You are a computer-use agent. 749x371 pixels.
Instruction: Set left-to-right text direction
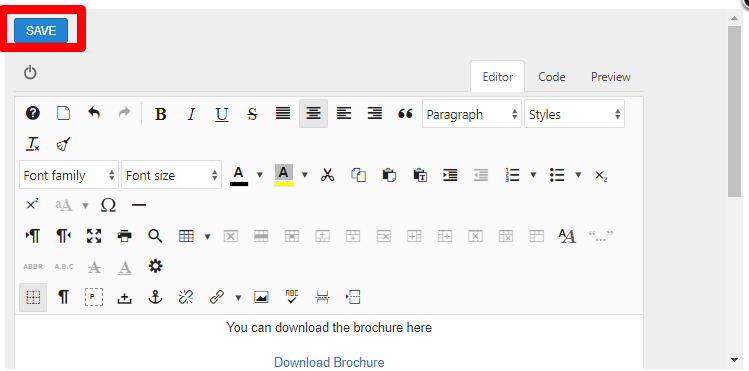33,235
